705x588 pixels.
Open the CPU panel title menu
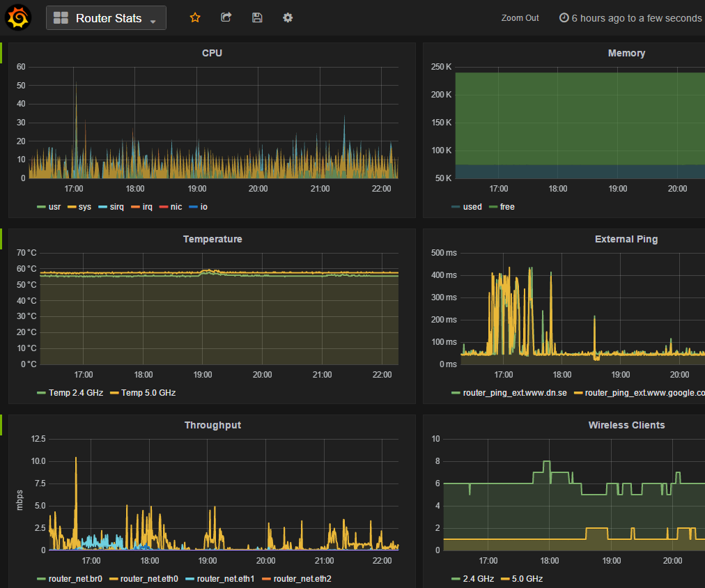tap(212, 52)
